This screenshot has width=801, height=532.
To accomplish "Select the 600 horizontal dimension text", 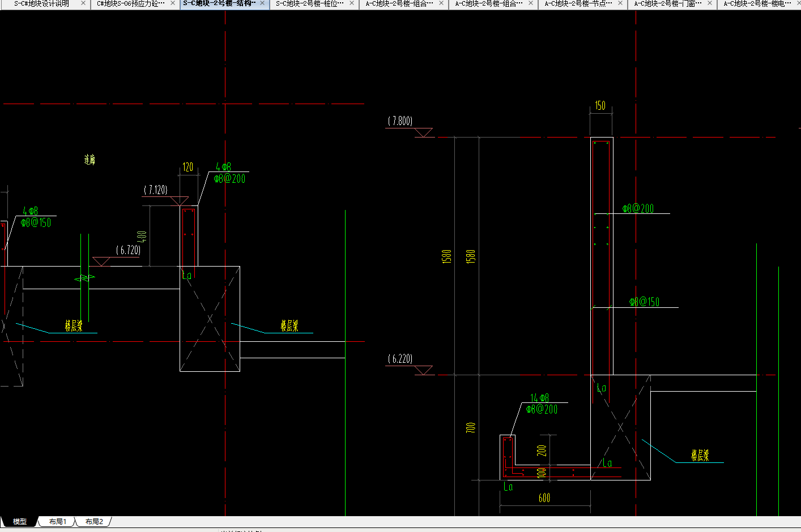I will click(544, 498).
